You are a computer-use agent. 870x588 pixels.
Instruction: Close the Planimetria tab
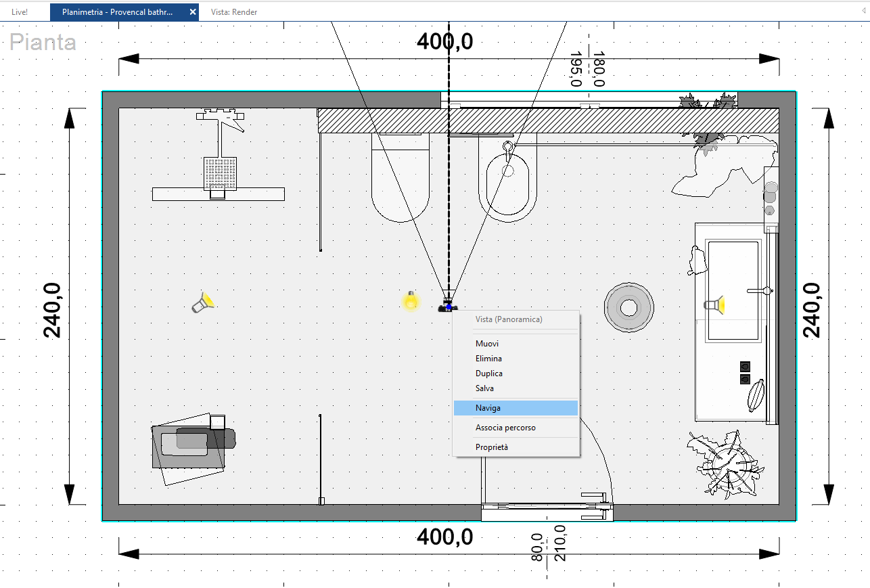coord(192,12)
